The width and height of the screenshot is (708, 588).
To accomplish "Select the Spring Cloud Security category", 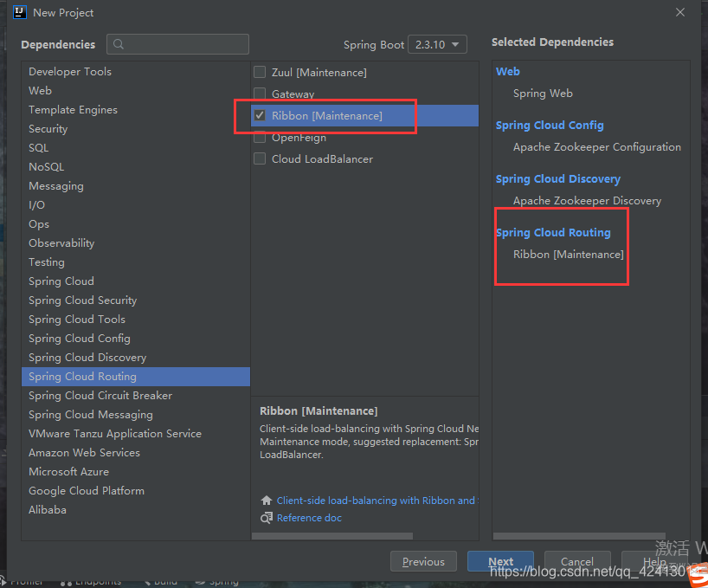I will [136, 300].
